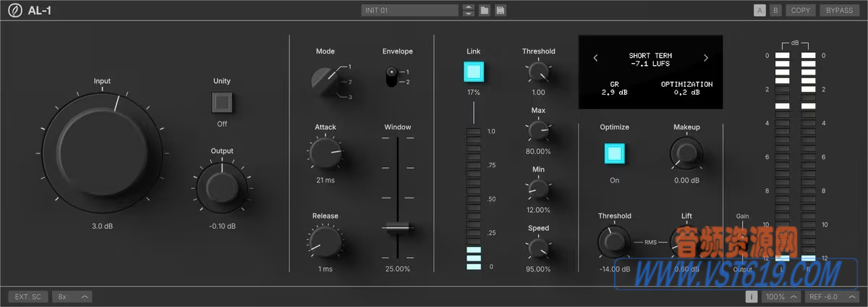Toggle the Link button

click(474, 72)
